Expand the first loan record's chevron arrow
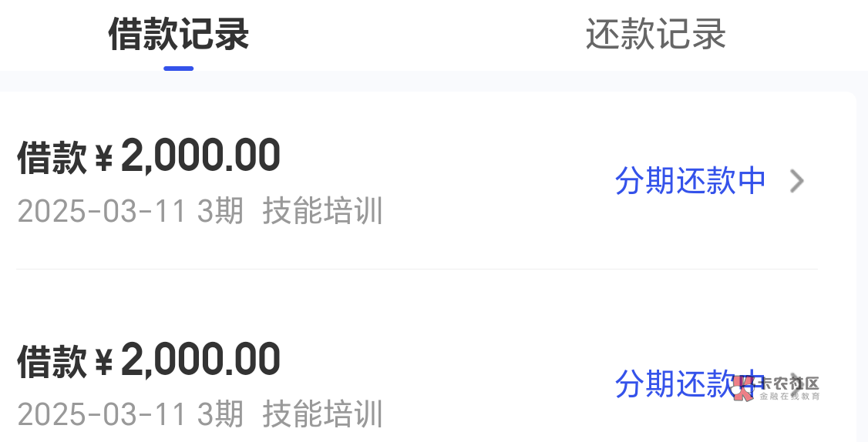 pyautogui.click(x=797, y=181)
